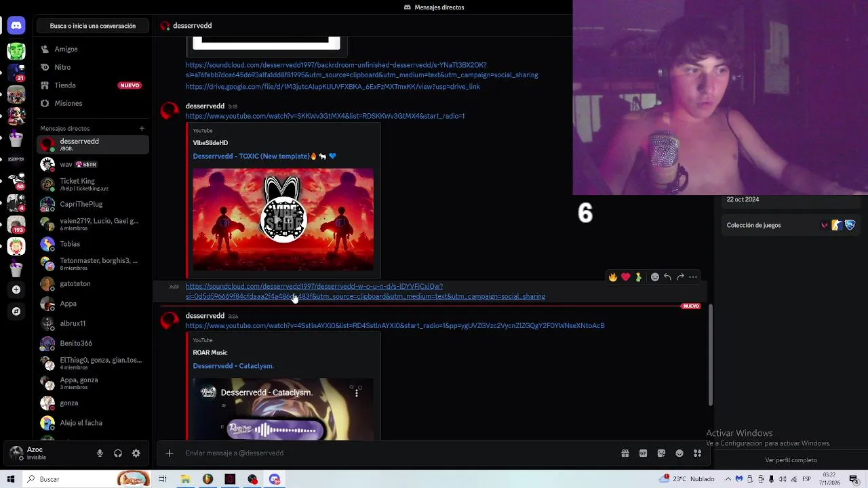868x488 pixels.
Task: Open Ticket King conversation
Action: pos(93,184)
